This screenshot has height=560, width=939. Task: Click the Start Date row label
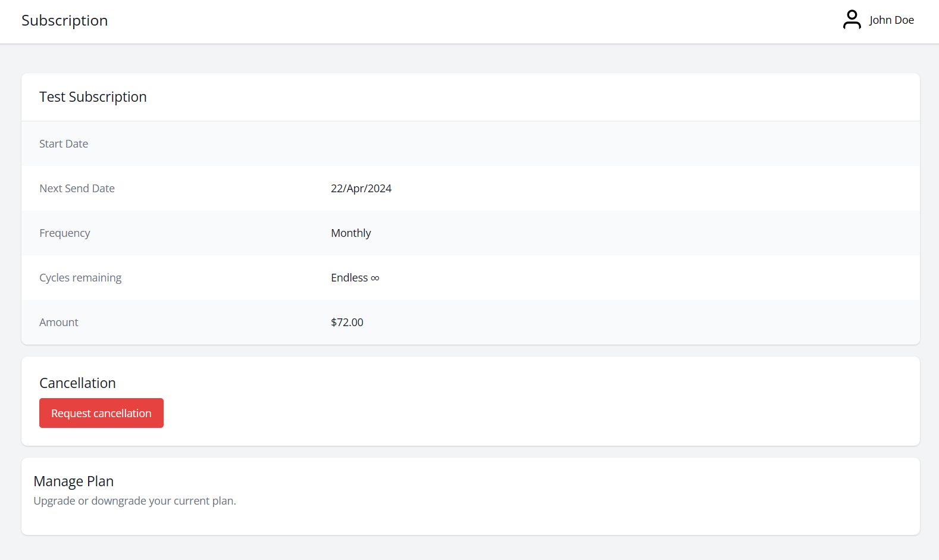63,143
